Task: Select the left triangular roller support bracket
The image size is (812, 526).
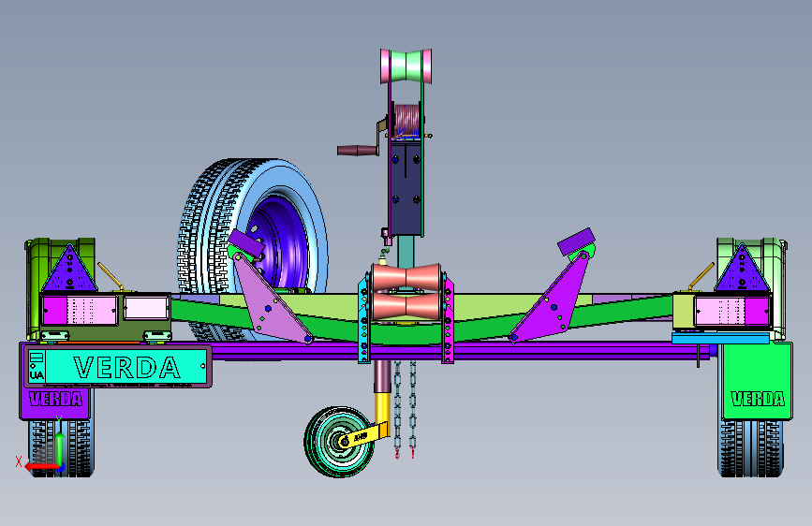Action: tap(271, 301)
